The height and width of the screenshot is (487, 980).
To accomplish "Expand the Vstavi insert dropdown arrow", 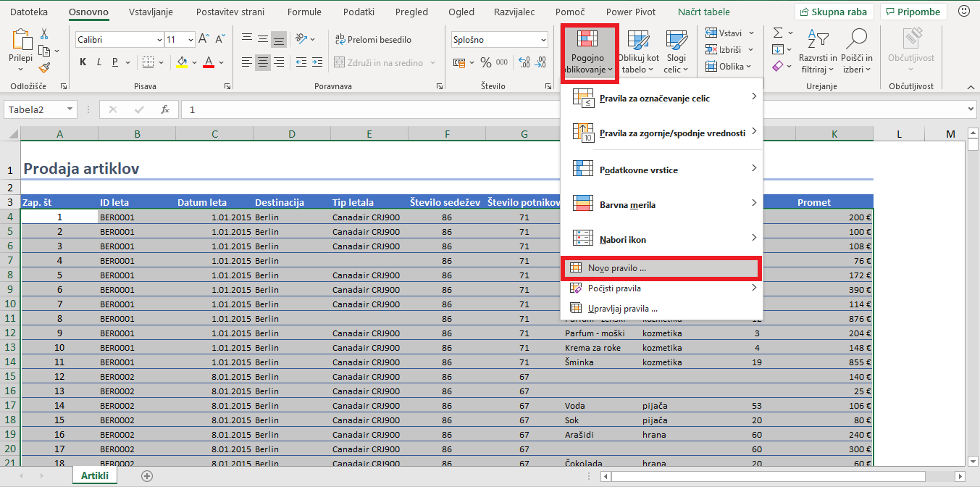I will click(751, 33).
